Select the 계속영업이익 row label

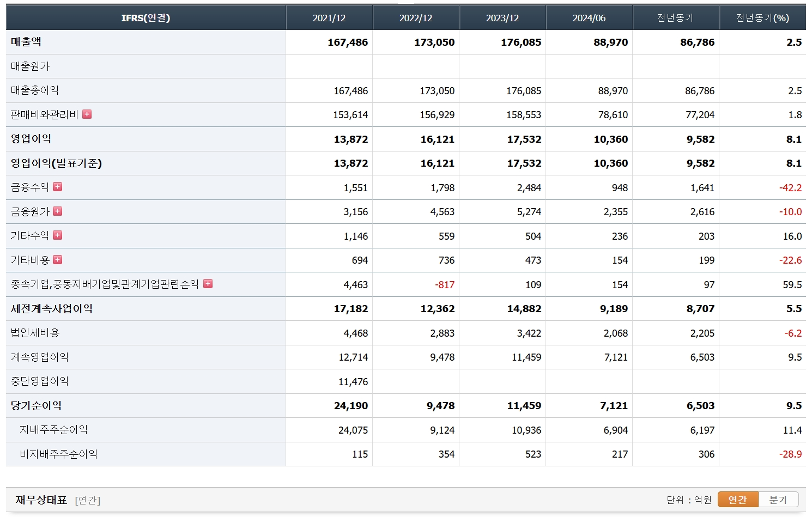(40, 357)
